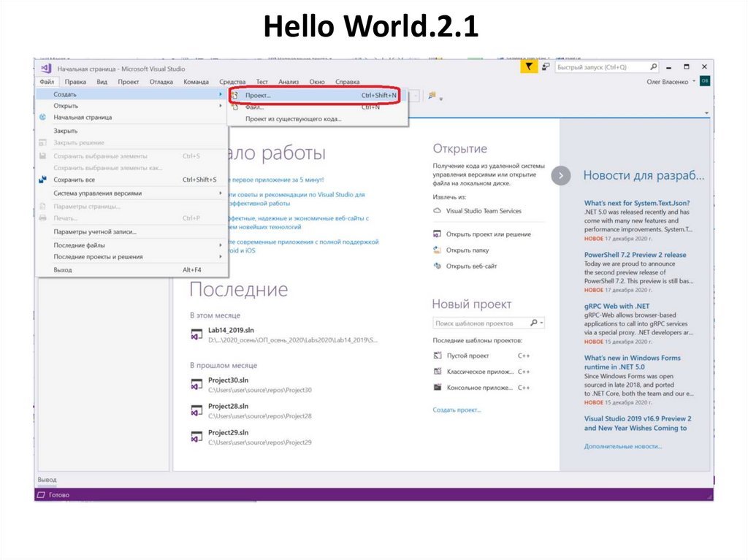The image size is (748, 560).
Task: Click the Создать проект... link
Action: [457, 410]
